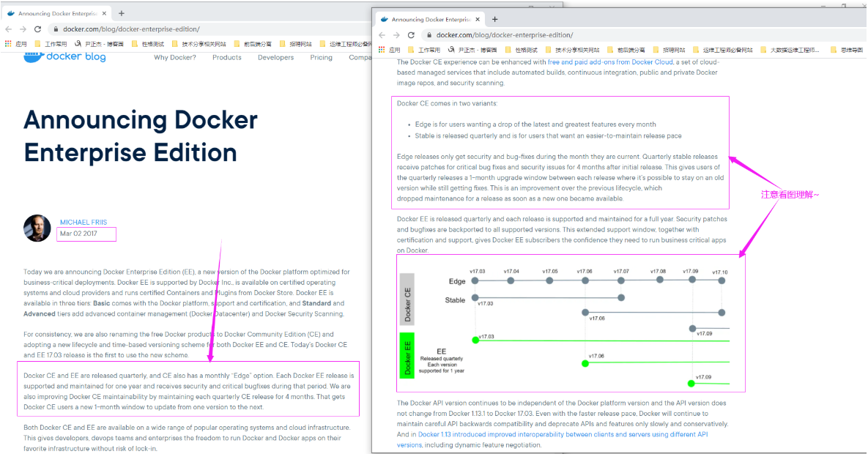Click Edge v17.10 release dot in chart
The width and height of the screenshot is (868, 454).
pyautogui.click(x=722, y=280)
